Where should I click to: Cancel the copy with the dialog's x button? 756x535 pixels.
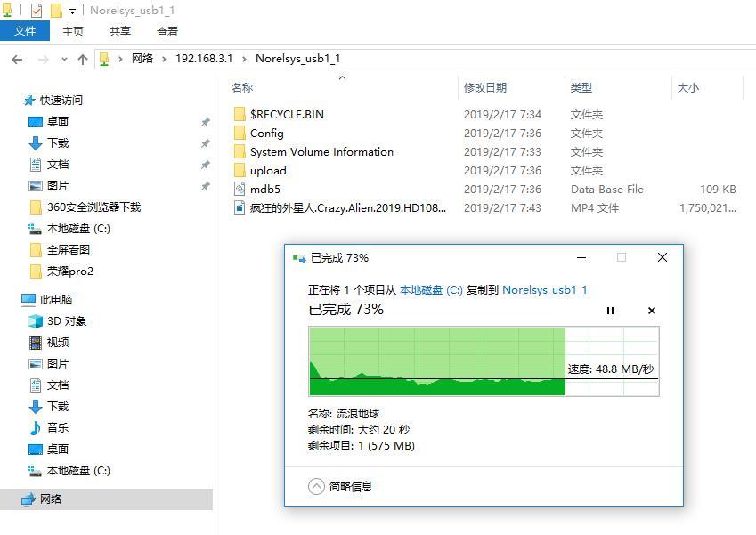[x=651, y=311]
